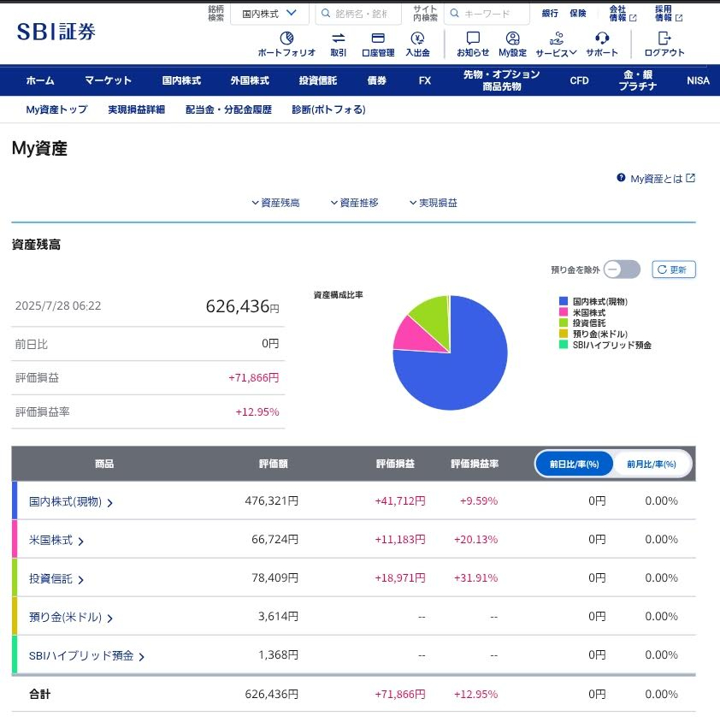The height and width of the screenshot is (728, 720).
Task: Go to 診断(ポトフォる) sub-tab
Action: tap(328, 109)
